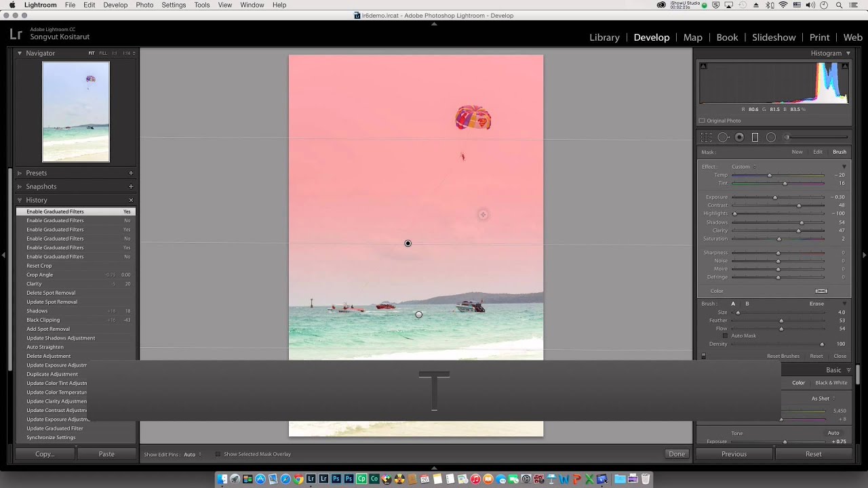This screenshot has width=868, height=488.
Task: Toggle the histogram shadow clipping indicator
Action: click(703, 66)
